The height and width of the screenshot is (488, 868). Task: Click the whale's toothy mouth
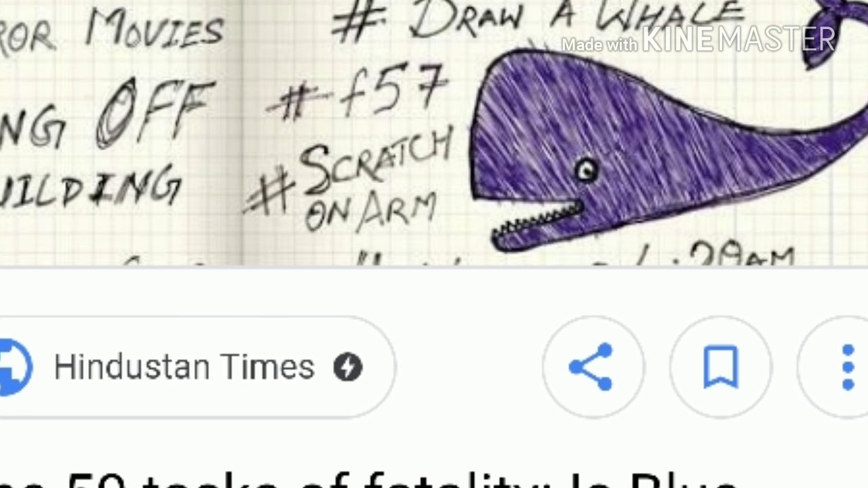[x=537, y=222]
